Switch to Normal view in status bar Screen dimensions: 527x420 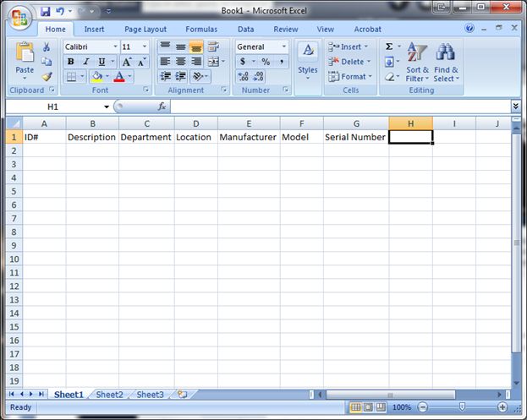pos(355,407)
